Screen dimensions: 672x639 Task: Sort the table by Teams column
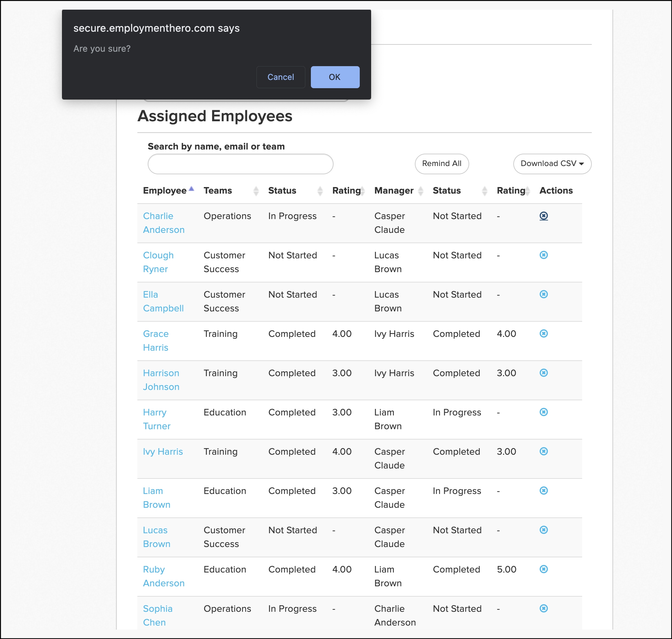pos(231,190)
